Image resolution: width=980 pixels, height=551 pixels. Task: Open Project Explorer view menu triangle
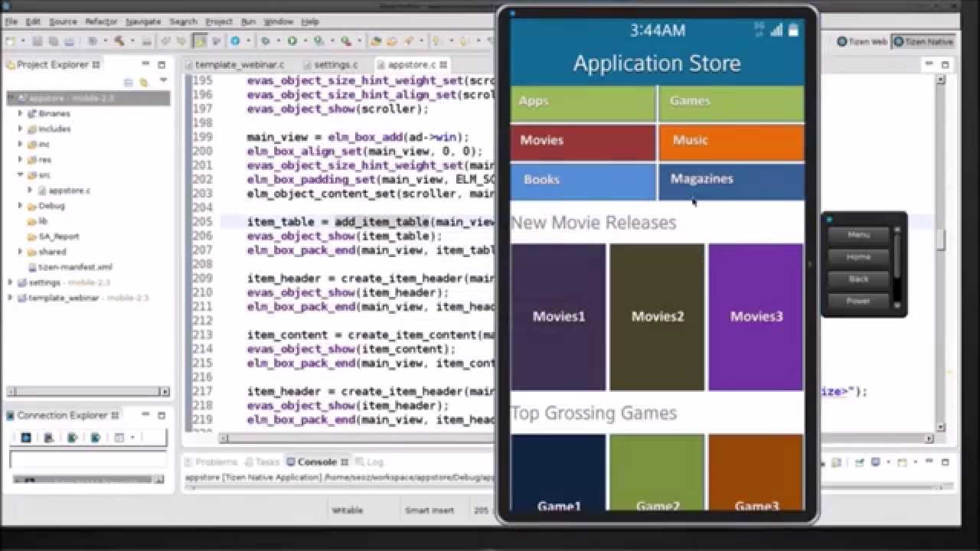163,81
